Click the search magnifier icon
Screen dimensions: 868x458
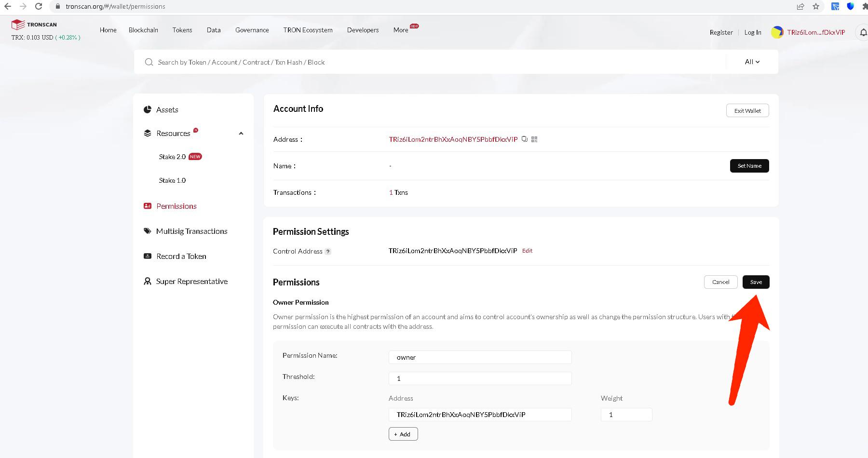(149, 62)
